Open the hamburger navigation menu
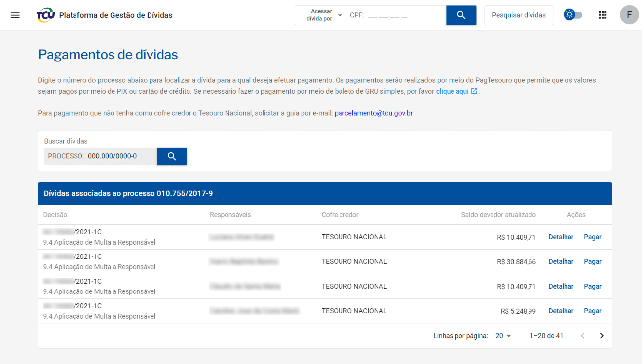The image size is (642, 364). (15, 15)
